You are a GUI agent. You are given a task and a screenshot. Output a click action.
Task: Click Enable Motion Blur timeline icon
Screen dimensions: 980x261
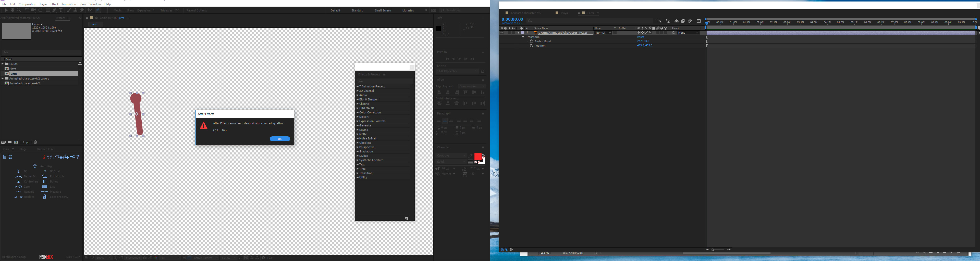coord(690,21)
